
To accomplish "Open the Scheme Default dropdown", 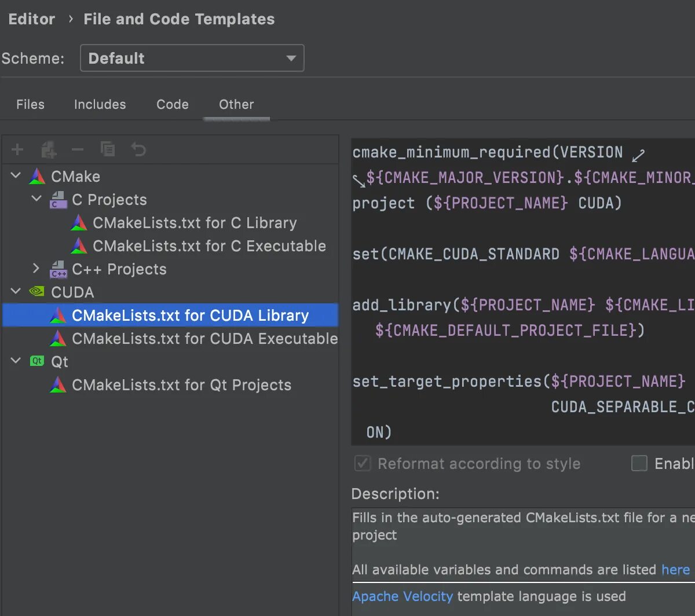I will click(192, 58).
